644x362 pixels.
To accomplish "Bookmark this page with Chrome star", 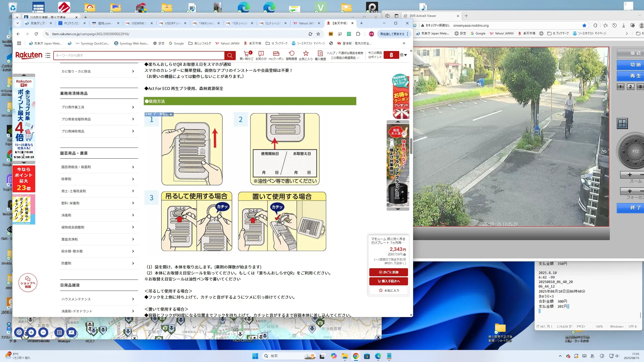I will tap(318, 34).
